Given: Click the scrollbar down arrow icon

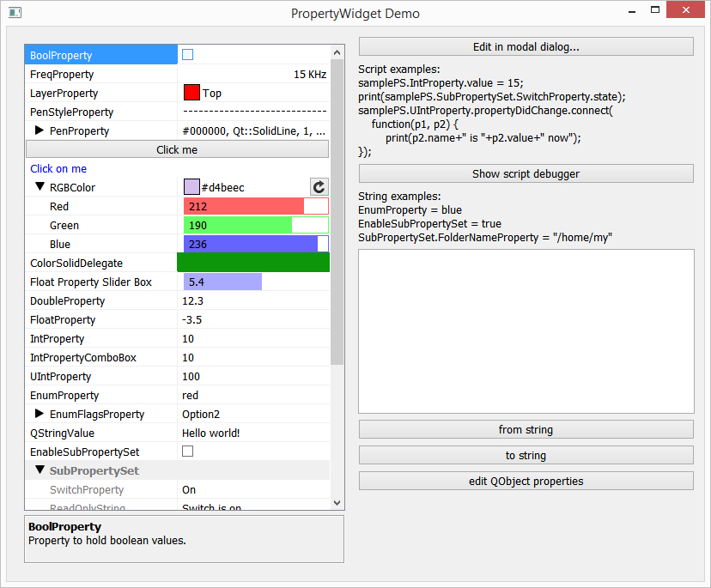Looking at the screenshot, I should tap(337, 502).
